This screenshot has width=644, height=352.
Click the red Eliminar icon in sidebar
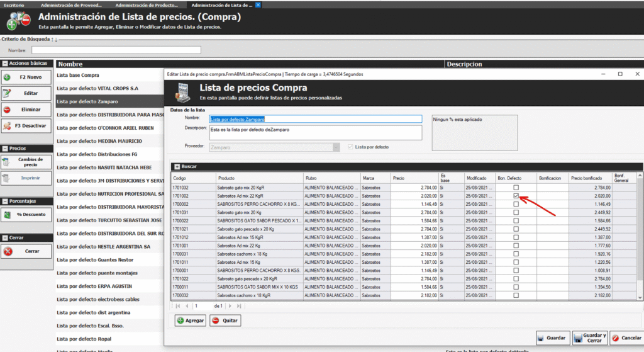[x=7, y=110]
